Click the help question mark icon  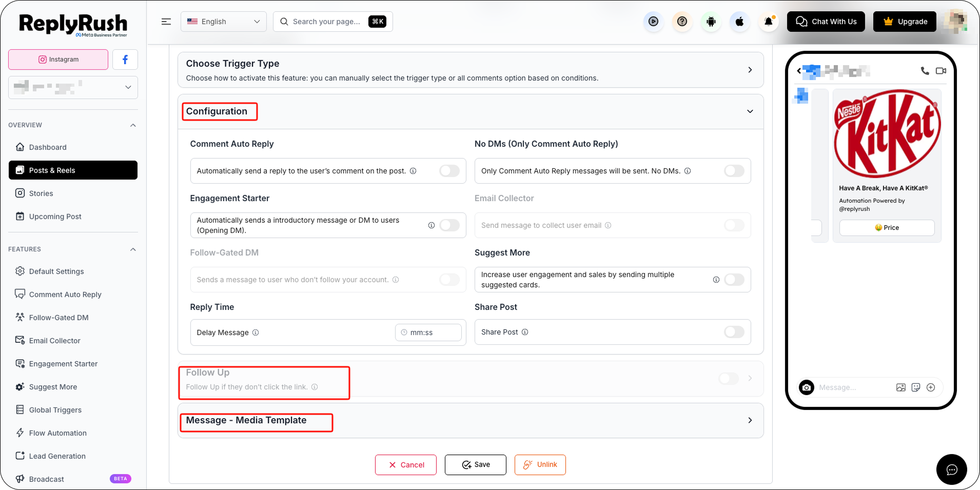682,22
